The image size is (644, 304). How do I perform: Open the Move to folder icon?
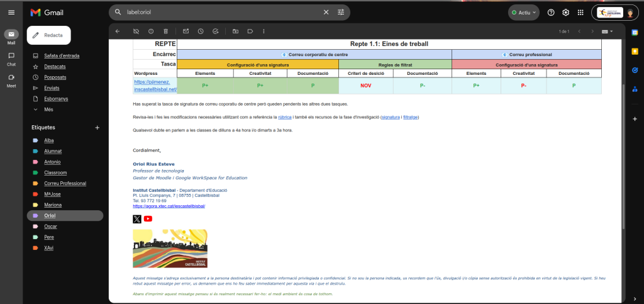(235, 31)
